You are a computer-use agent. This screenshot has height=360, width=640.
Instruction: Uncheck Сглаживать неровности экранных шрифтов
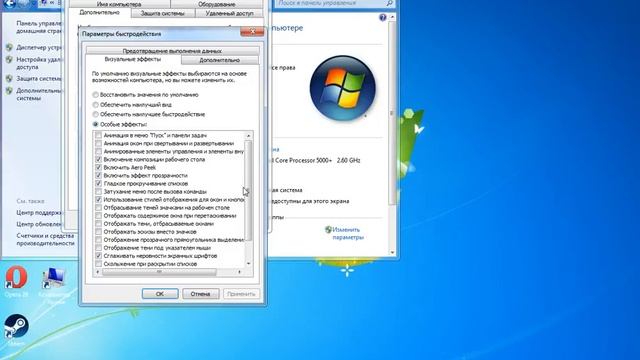pos(98,256)
